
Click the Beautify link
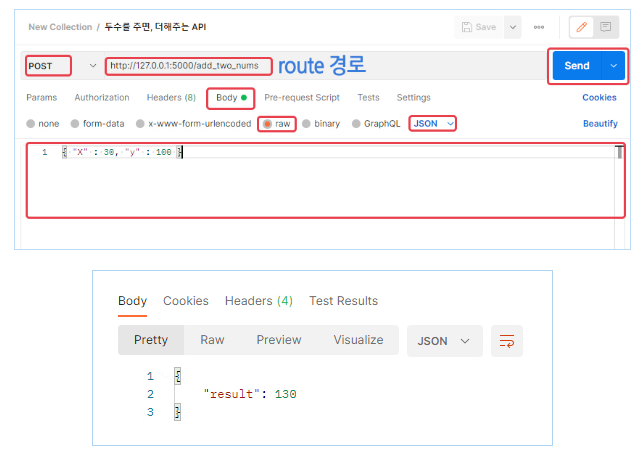coord(600,123)
